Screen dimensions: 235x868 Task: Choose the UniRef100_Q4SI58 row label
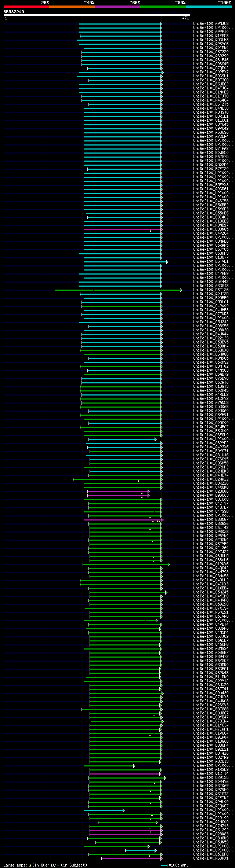coord(211,201)
